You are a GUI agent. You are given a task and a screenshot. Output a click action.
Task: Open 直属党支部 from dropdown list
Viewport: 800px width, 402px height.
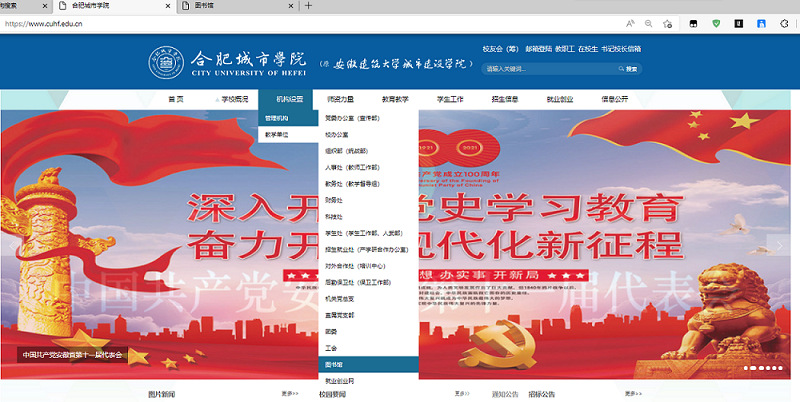368,315
